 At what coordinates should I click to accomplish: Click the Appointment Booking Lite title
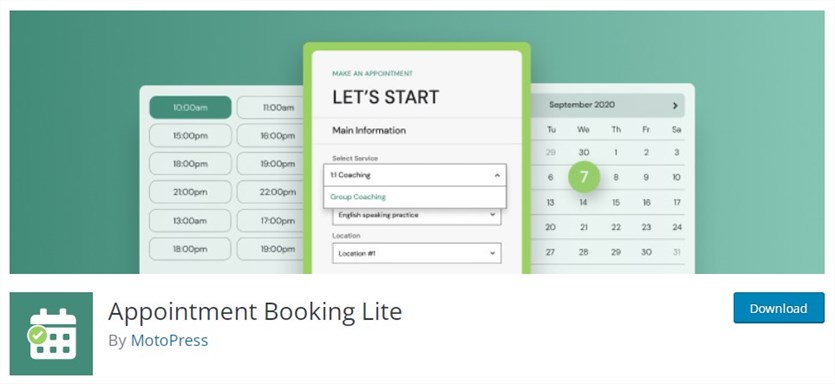tap(255, 311)
